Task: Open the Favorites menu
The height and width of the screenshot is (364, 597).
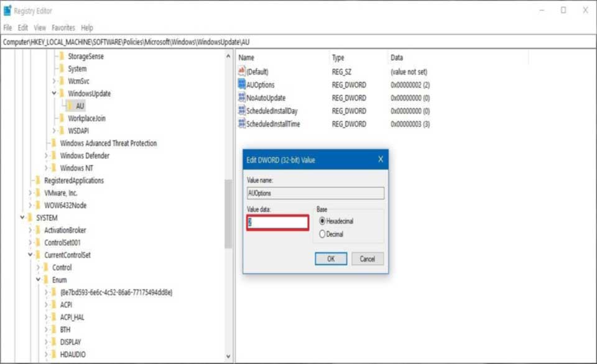Action: [x=63, y=27]
